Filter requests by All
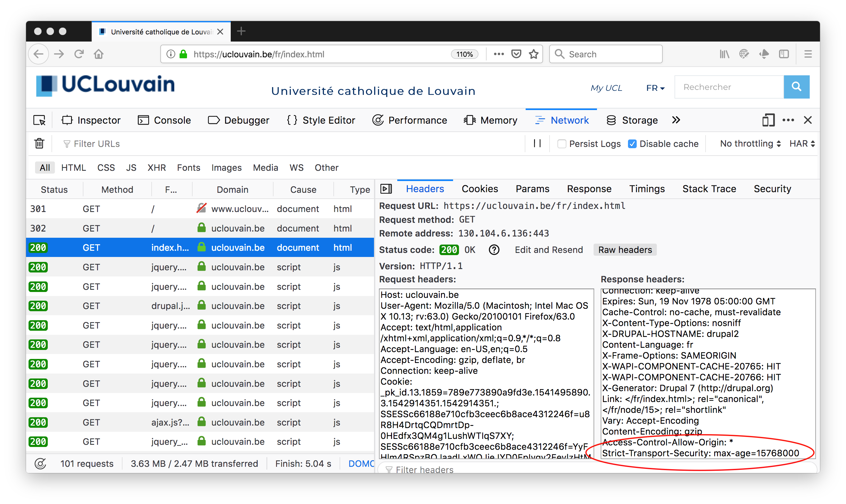846x504 pixels. click(45, 168)
